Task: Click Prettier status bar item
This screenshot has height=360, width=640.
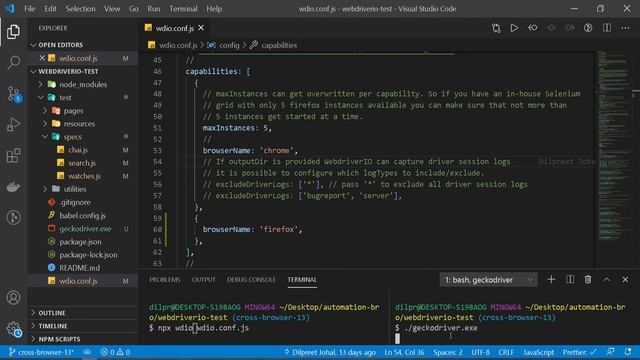Action: click(x=579, y=352)
